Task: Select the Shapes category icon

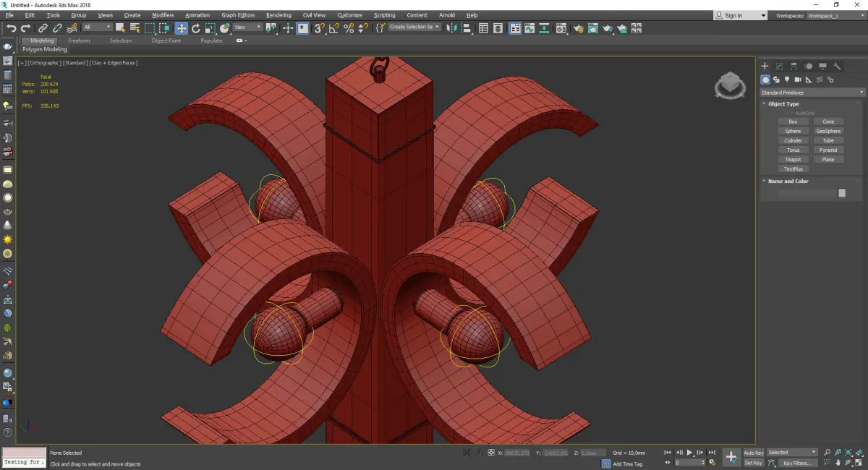Action: click(776, 80)
